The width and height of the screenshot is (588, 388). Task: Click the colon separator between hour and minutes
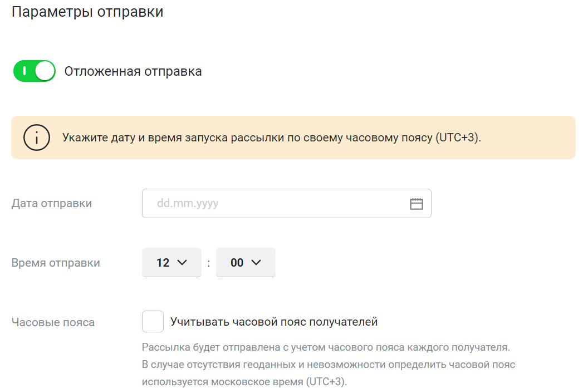pyautogui.click(x=209, y=263)
